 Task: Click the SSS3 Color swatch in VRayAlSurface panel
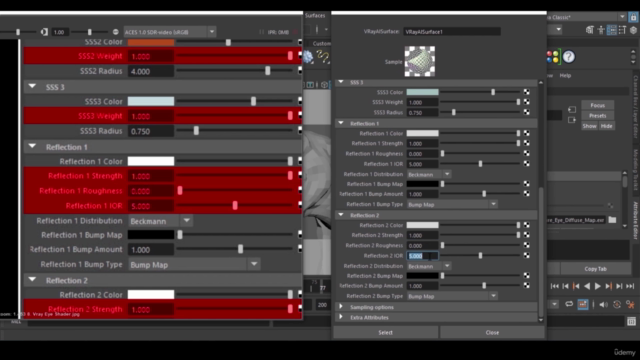pos(422,92)
